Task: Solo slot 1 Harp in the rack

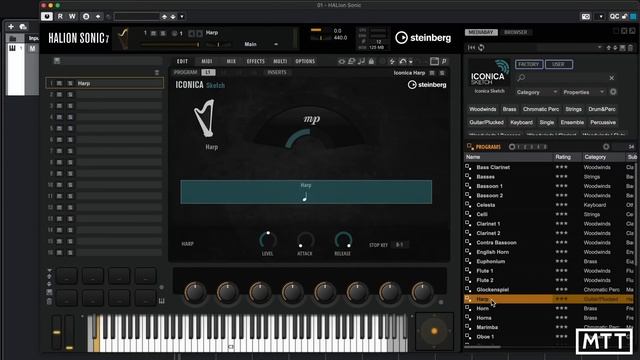Action: tap(70, 83)
